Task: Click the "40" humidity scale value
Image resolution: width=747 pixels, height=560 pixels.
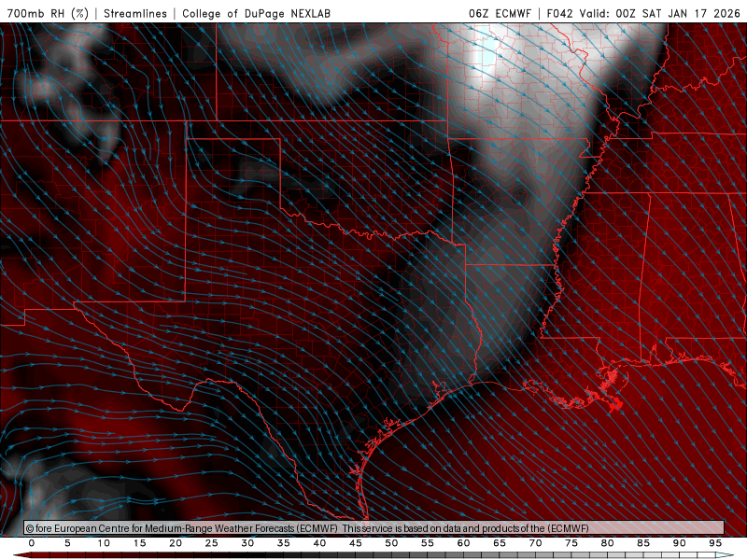Action: coord(319,543)
